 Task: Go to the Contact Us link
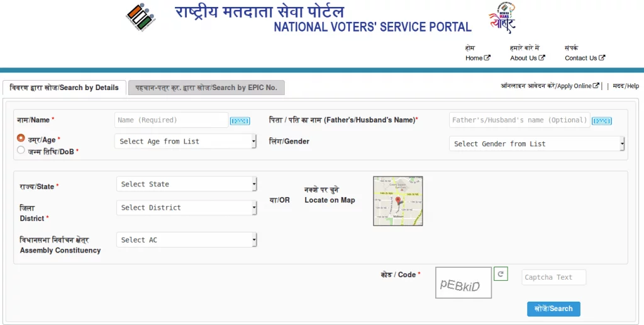584,58
